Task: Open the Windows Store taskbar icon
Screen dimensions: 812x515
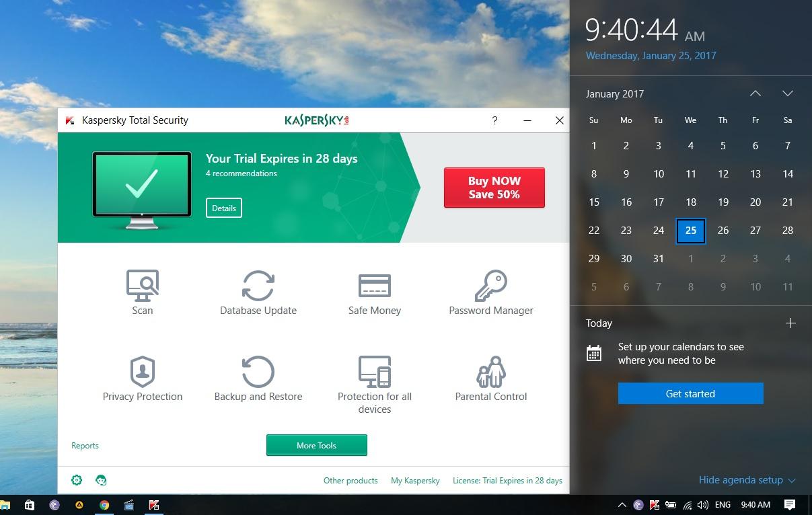Action: click(x=30, y=505)
